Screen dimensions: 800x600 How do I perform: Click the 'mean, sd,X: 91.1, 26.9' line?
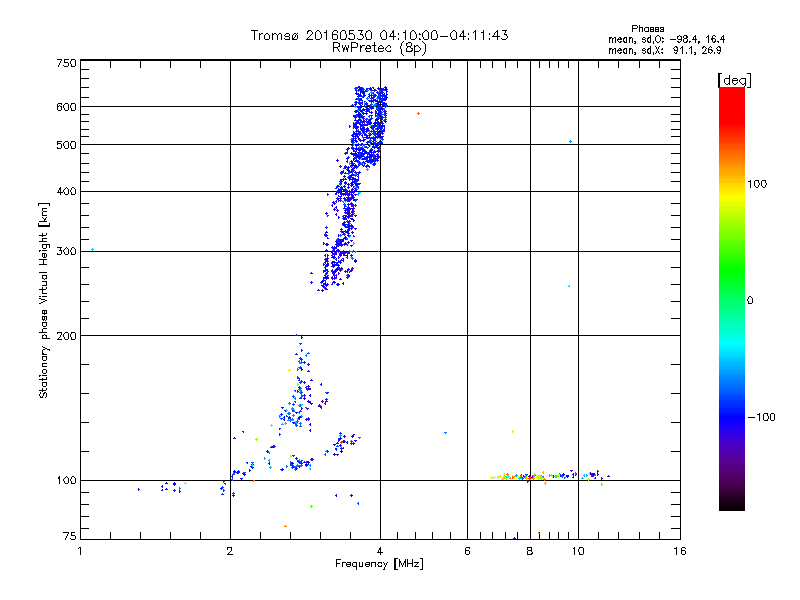click(x=664, y=50)
